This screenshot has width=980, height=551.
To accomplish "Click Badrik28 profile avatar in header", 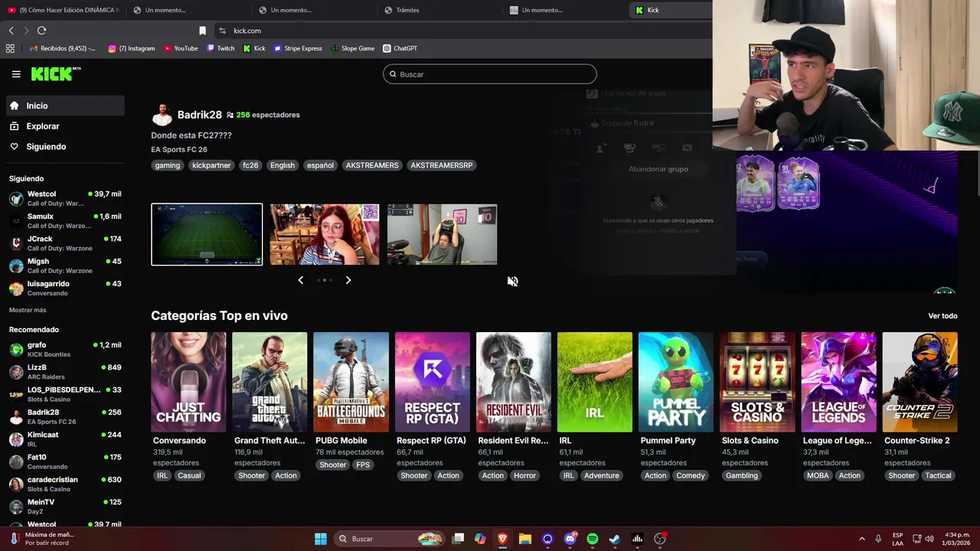I will 162,115.
